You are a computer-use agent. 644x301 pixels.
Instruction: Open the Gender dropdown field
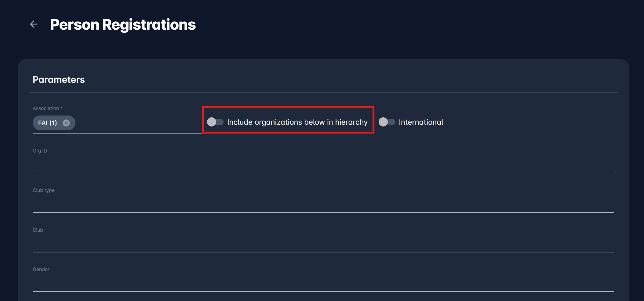[323, 283]
